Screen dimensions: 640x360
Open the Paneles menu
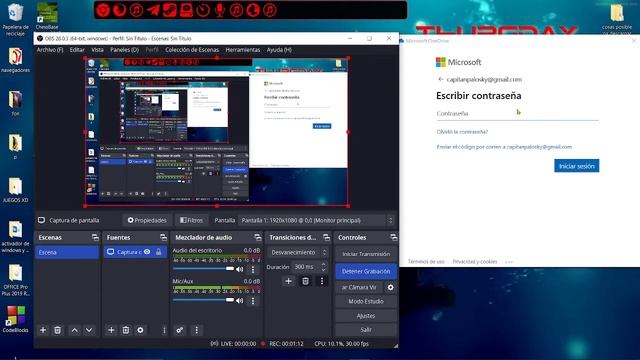[x=124, y=50]
